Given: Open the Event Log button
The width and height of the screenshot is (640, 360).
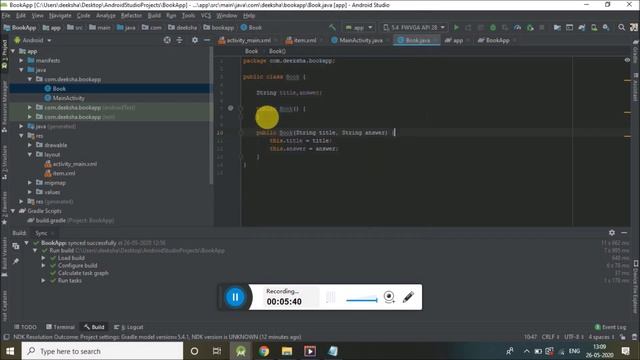Looking at the screenshot, I should click(611, 327).
